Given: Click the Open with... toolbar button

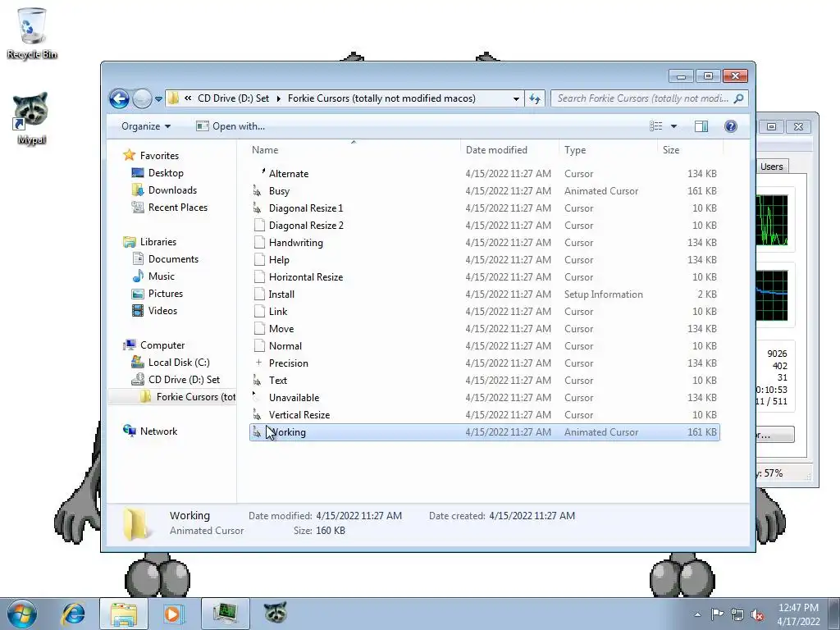Looking at the screenshot, I should point(231,126).
